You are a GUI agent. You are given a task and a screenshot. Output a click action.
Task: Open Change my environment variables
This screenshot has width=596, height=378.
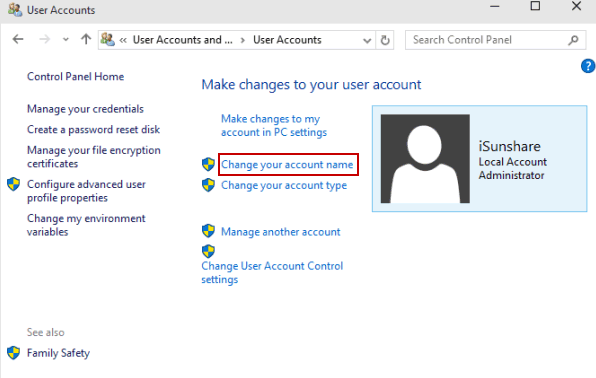(86, 225)
